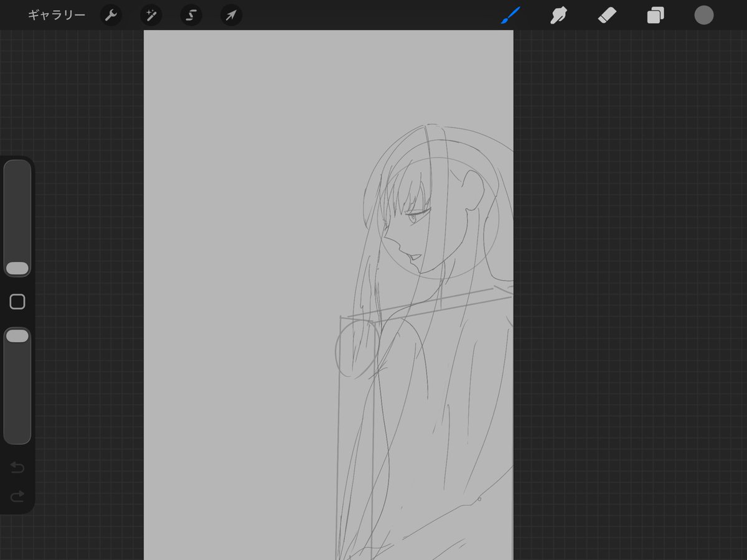Open the Layers panel
The image size is (747, 560).
655,15
